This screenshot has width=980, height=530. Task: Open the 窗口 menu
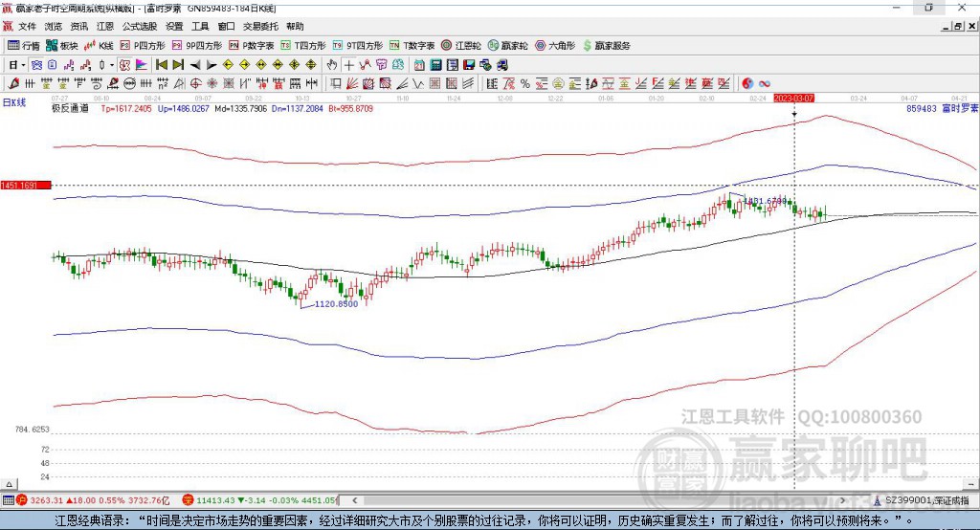tap(226, 26)
